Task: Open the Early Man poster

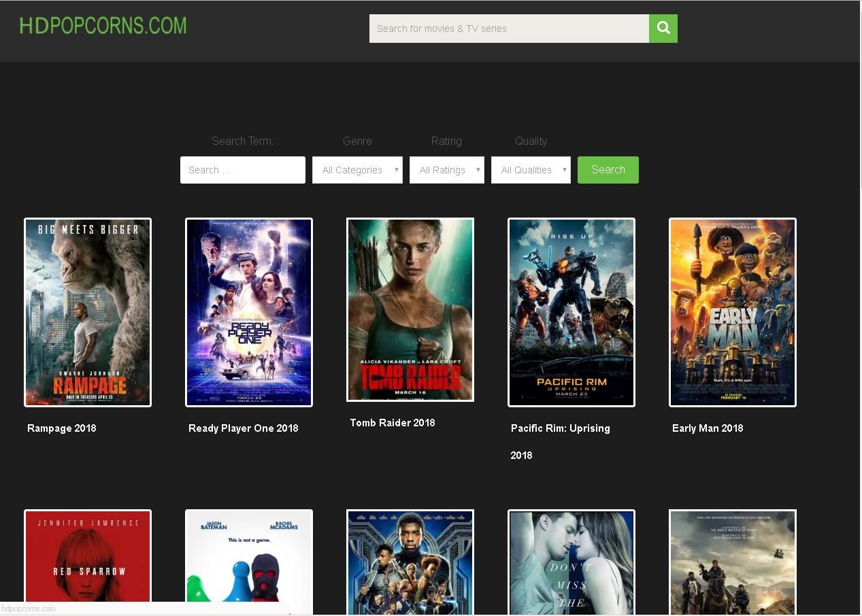Action: pyautogui.click(x=733, y=312)
